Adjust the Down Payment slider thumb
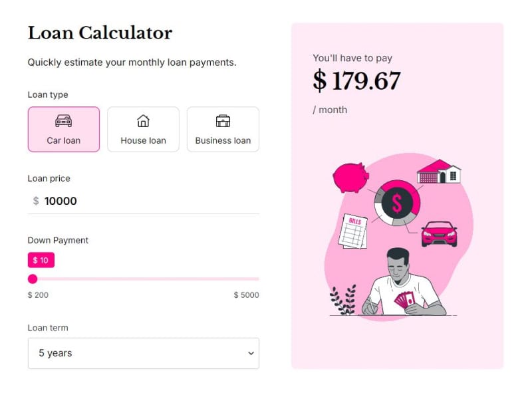This screenshot has height=399, width=532. point(33,279)
